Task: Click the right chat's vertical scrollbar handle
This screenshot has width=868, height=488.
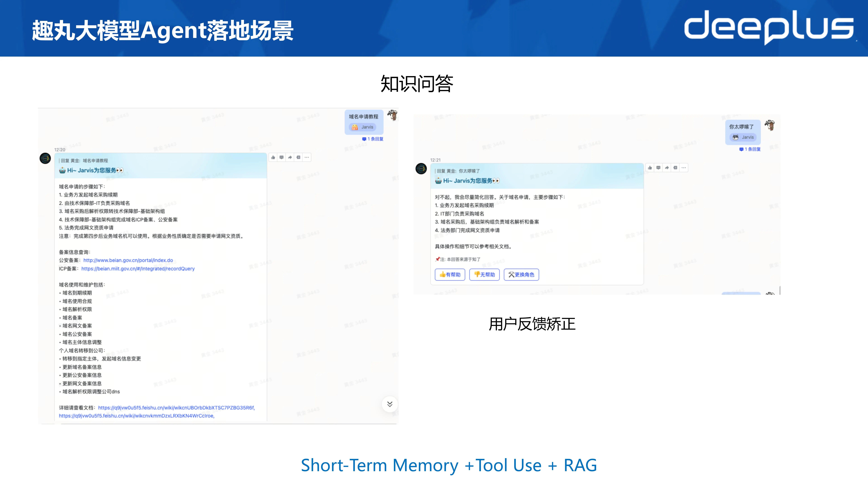Action: 780,290
